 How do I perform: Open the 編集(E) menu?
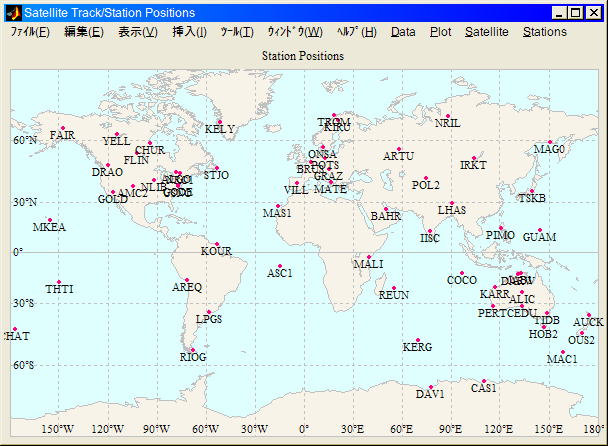tap(83, 32)
